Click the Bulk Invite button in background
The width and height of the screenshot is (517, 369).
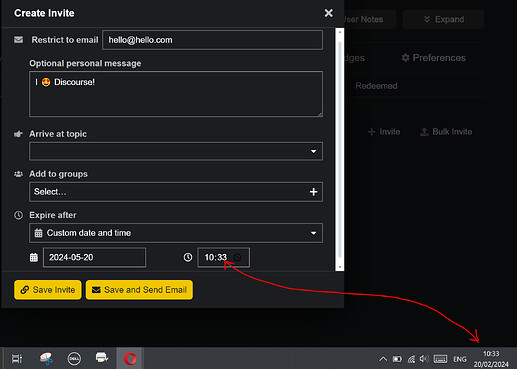446,132
